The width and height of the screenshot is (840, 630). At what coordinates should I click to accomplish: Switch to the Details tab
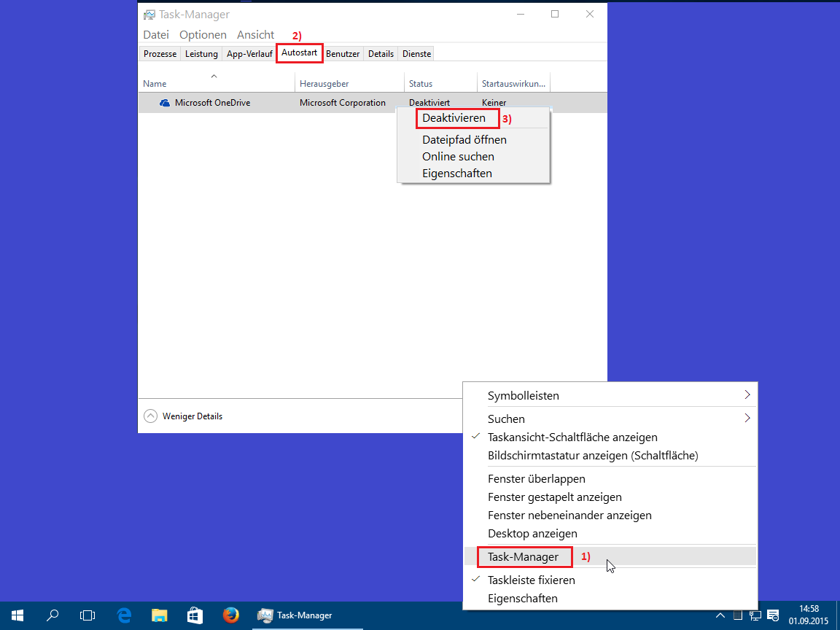[381, 53]
